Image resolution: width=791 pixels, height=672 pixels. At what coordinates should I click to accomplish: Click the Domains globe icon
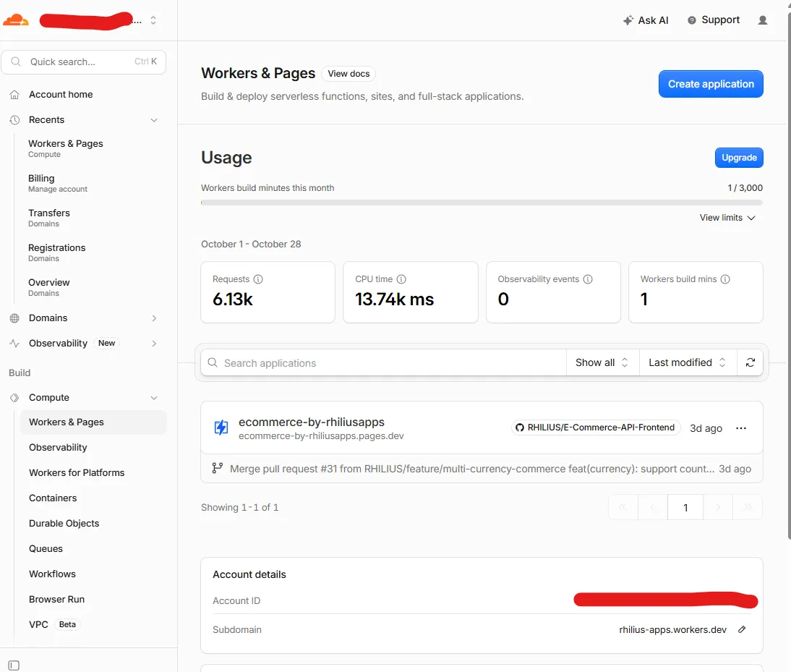click(x=14, y=318)
